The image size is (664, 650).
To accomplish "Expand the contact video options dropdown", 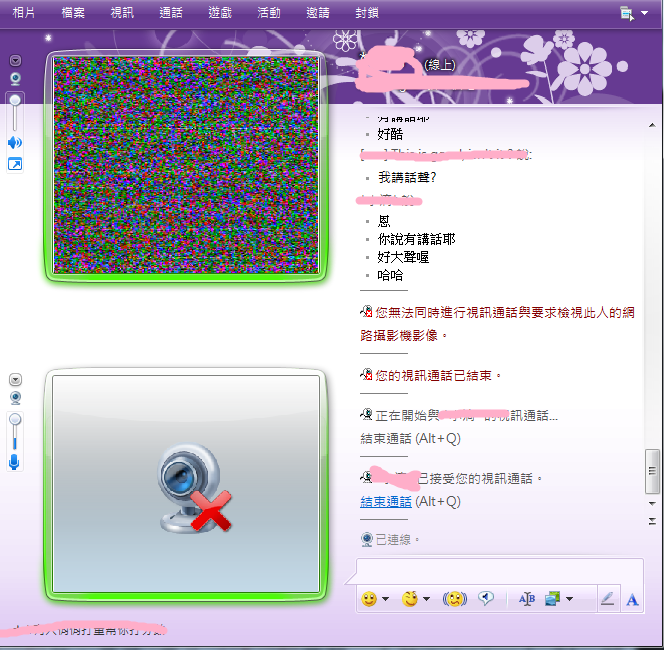I will point(15,61).
